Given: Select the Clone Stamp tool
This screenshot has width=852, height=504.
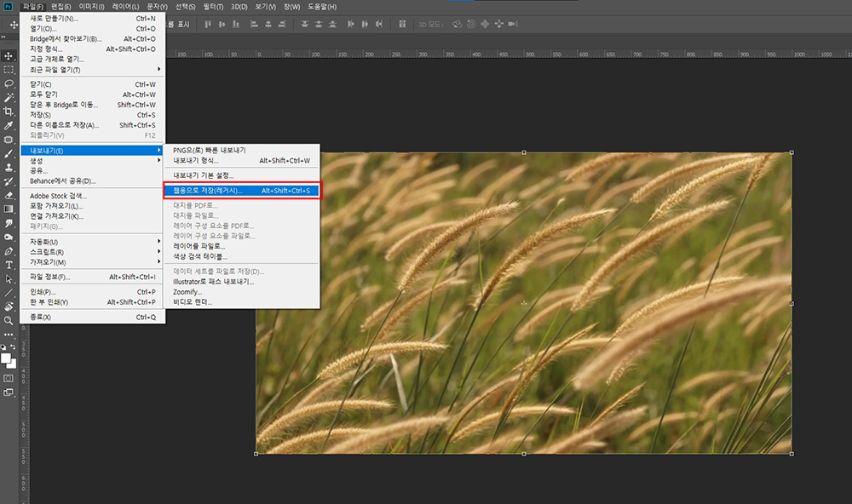Looking at the screenshot, I should click(9, 167).
